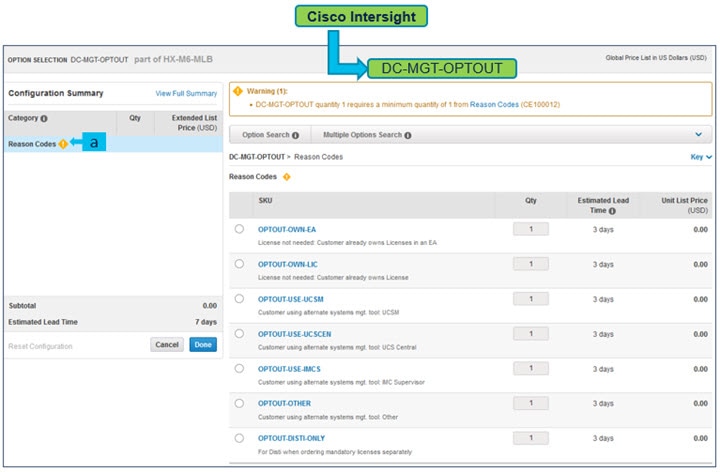Screen dimensions: 720x472
Task: Click warning icon in Reason Codes summary row
Action: [63, 144]
